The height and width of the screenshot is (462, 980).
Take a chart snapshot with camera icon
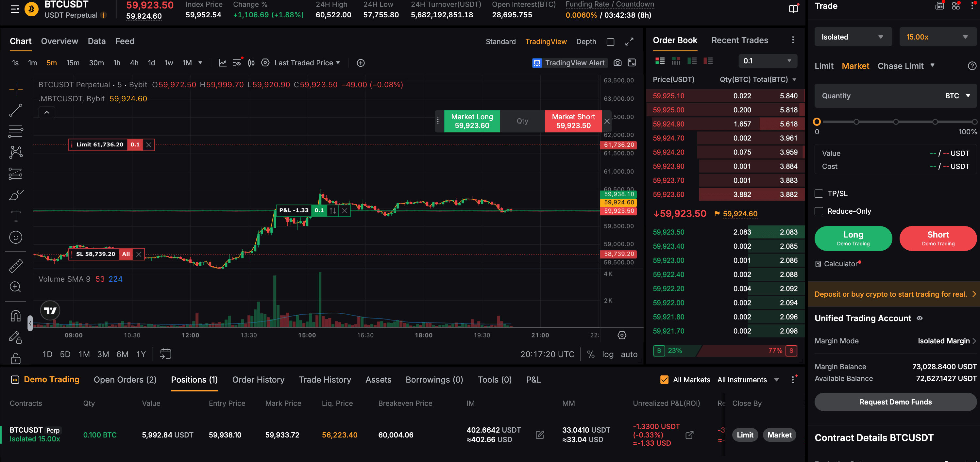click(617, 63)
